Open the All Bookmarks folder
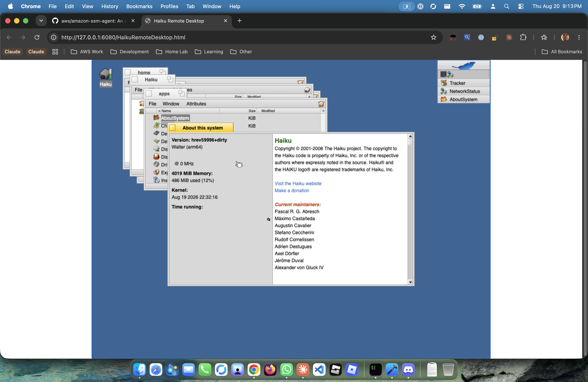588x382 pixels. coord(562,52)
